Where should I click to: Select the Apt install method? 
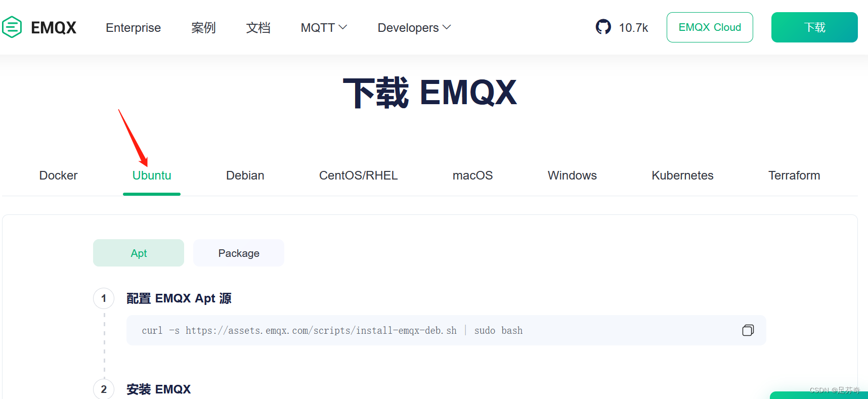139,253
